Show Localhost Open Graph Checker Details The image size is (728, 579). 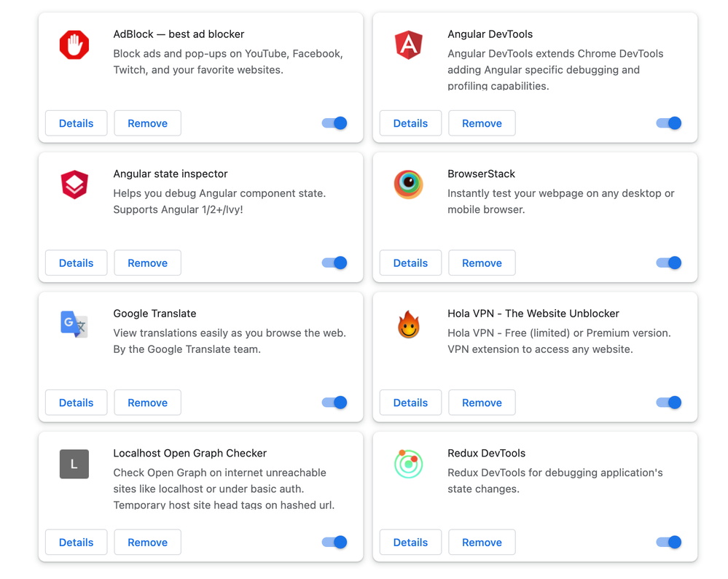[76, 543]
